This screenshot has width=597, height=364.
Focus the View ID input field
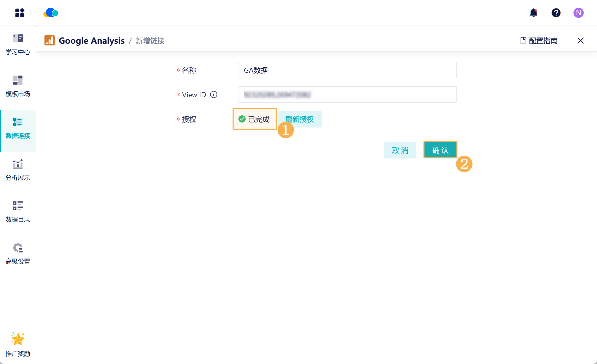click(347, 95)
